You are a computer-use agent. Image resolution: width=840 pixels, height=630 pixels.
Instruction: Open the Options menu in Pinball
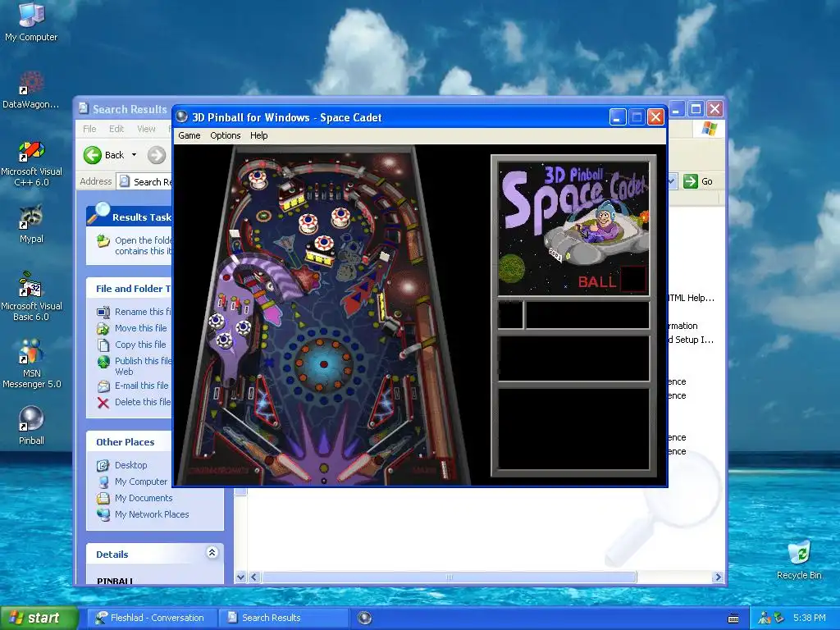point(225,135)
